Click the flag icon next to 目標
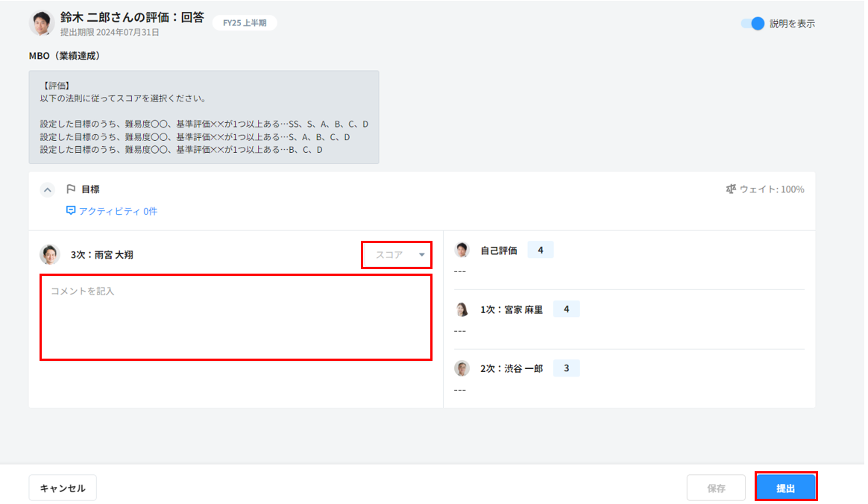868x504 pixels. [72, 189]
